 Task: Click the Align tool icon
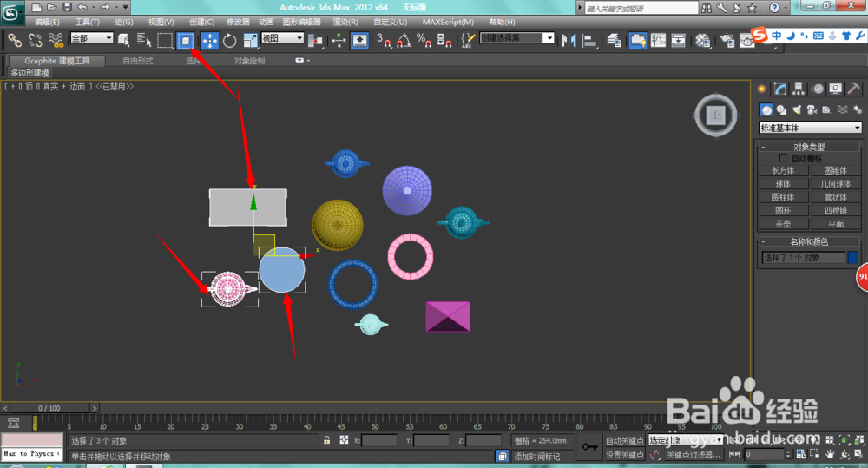click(590, 41)
